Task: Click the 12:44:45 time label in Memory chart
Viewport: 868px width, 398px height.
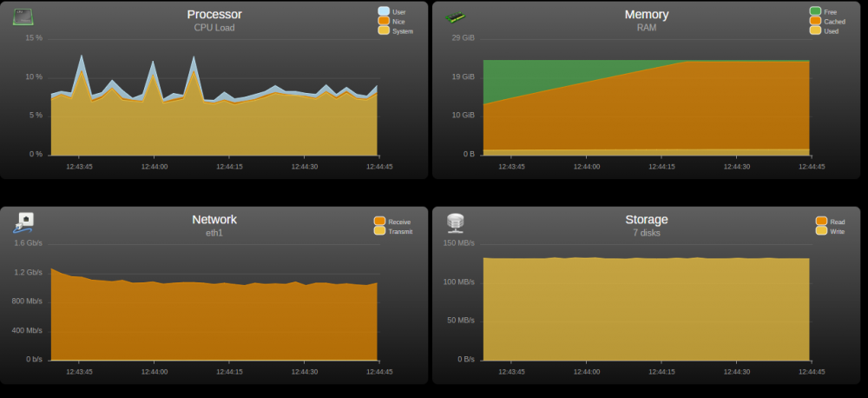Action: click(x=811, y=166)
